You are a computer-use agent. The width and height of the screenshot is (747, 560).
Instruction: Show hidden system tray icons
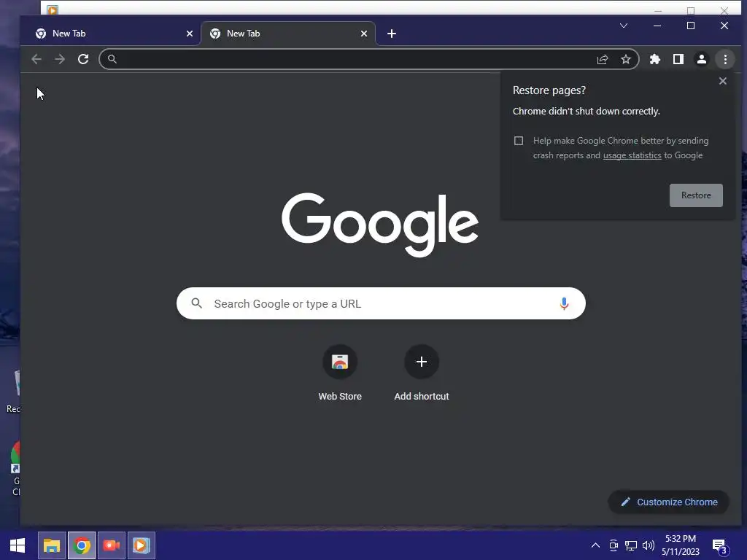tap(595, 545)
